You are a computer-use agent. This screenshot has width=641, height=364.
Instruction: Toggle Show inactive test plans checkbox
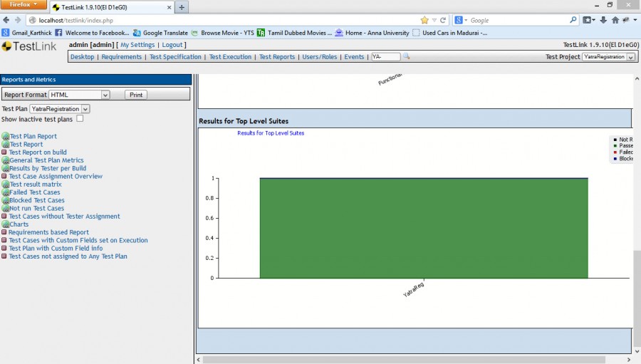(80, 119)
